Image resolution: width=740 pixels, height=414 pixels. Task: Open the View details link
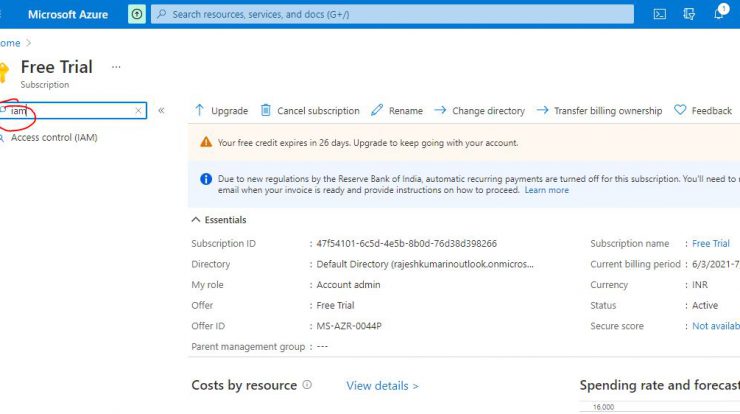click(382, 386)
